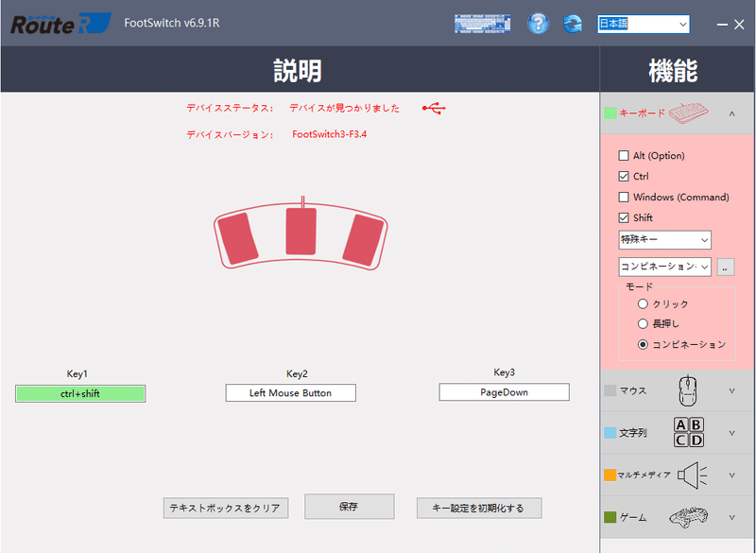Select the Key2 Left Mouse Button field
Viewport: 756px width, 553px height.
(291, 393)
